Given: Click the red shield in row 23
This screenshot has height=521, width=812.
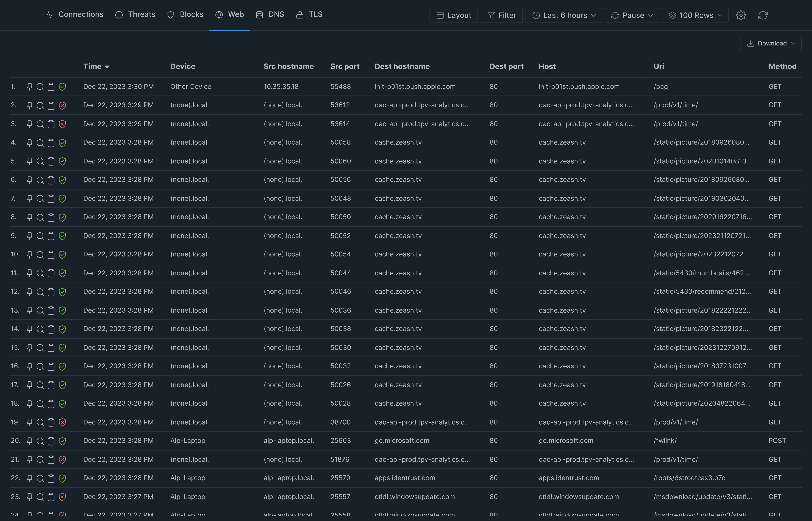Looking at the screenshot, I should point(62,497).
